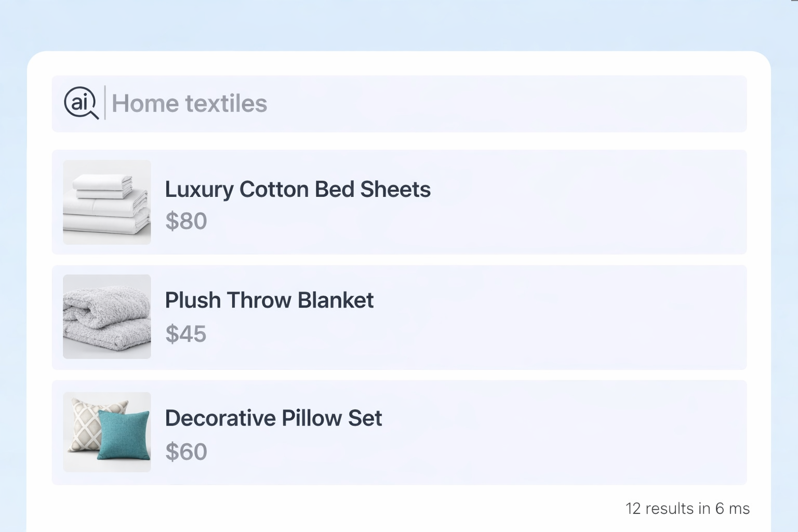Click the 12 results in 6 ms text

(x=687, y=508)
